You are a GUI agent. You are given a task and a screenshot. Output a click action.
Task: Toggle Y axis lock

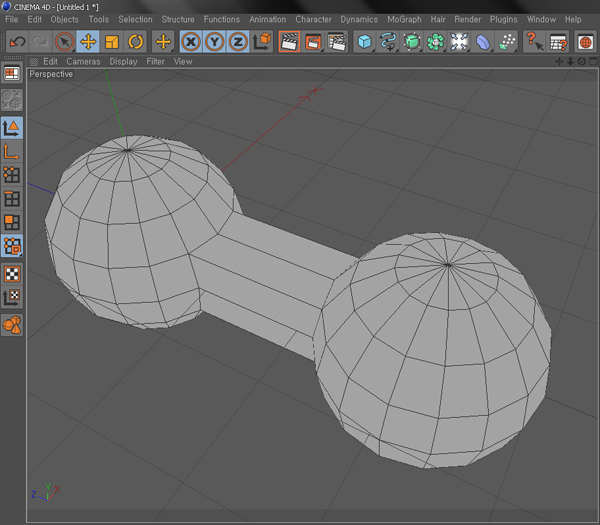pos(214,41)
